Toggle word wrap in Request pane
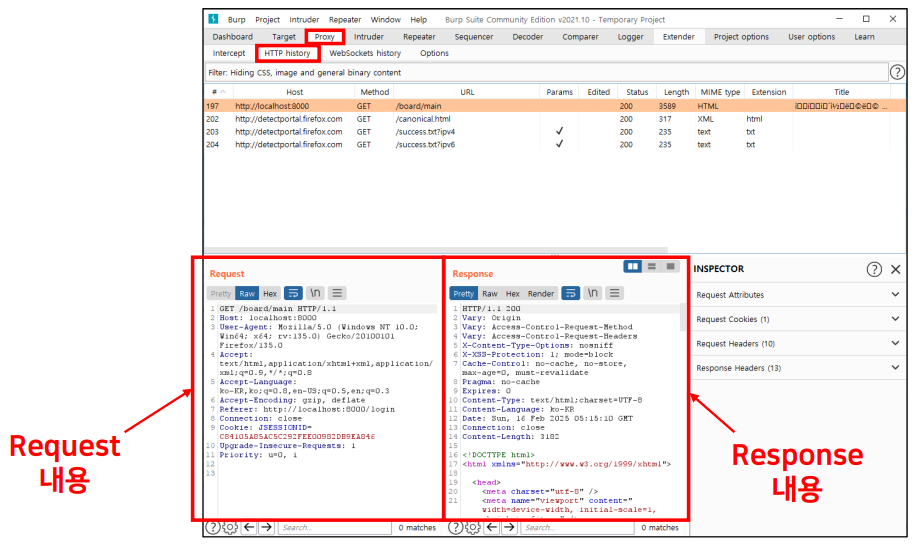Screen dimensions: 923x545 (293, 293)
